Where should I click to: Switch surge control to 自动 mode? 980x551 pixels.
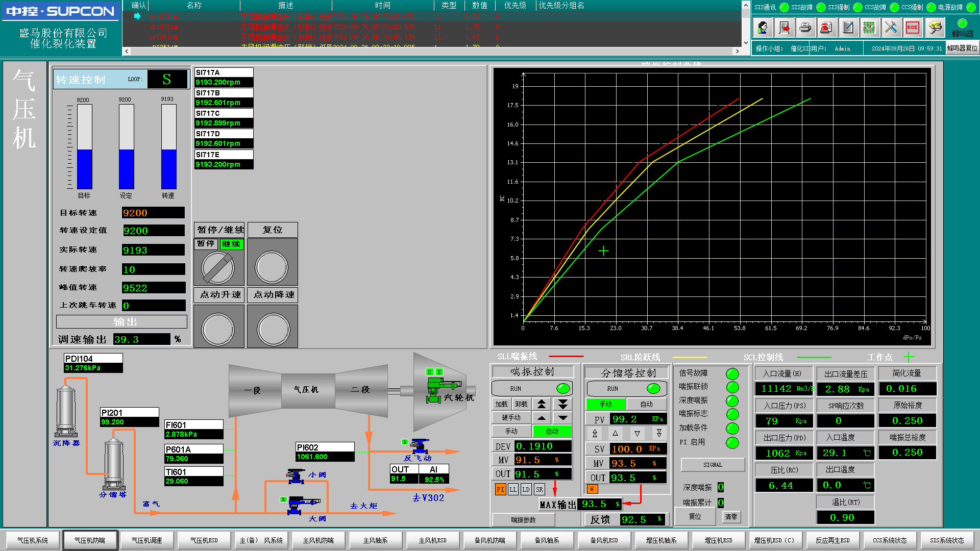pyautogui.click(x=552, y=432)
